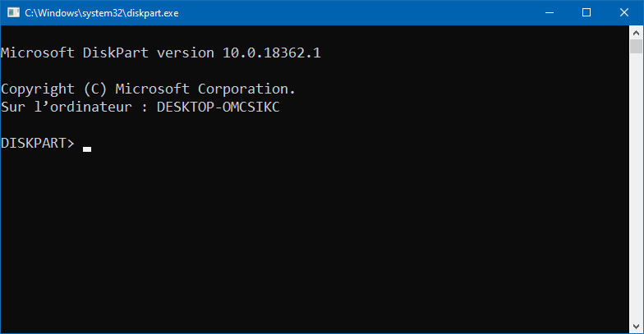Click the scrollbar down arrow
644x334 pixels.
pyautogui.click(x=636, y=327)
